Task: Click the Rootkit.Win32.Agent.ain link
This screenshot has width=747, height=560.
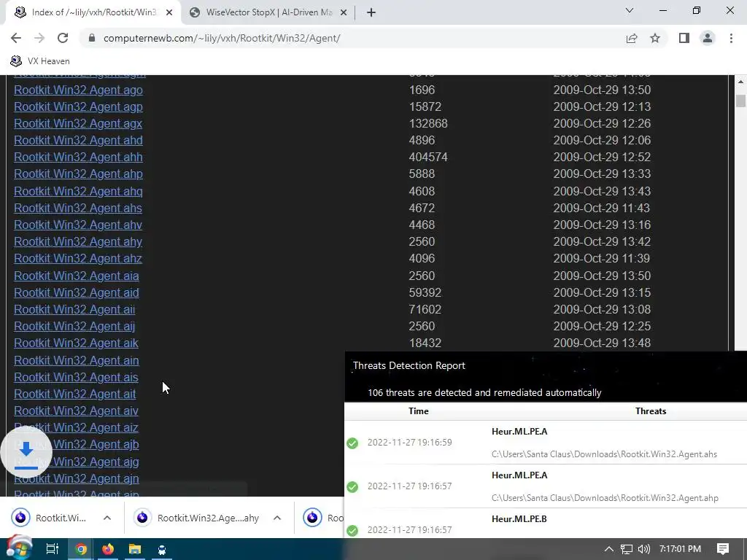Action: (x=76, y=360)
